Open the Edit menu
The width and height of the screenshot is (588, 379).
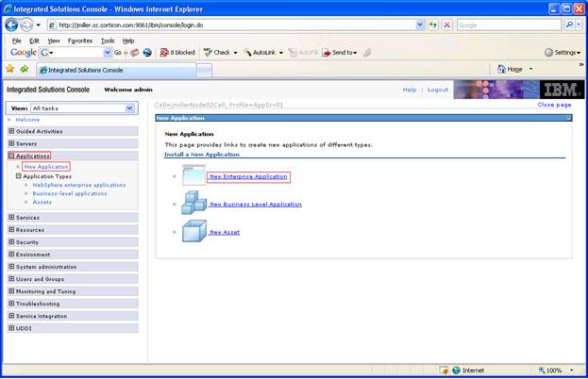(x=34, y=41)
